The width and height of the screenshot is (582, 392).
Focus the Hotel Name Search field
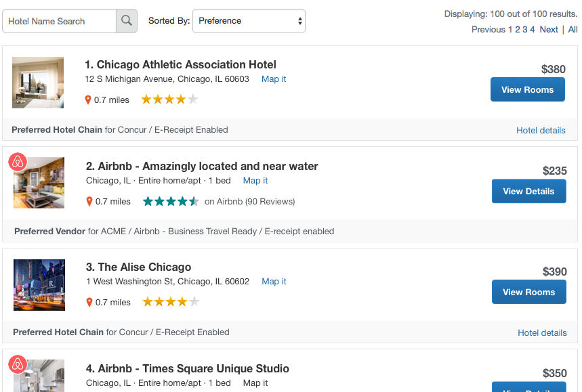[60, 21]
